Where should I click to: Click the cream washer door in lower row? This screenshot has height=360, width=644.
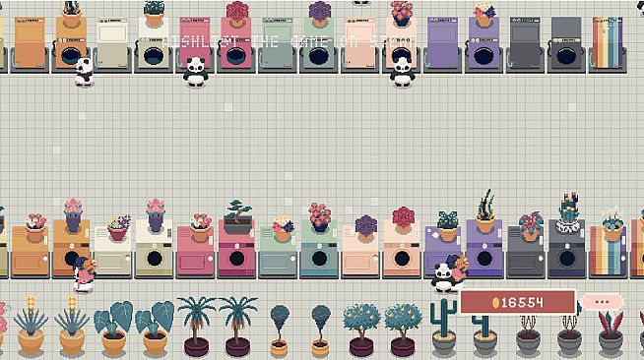pos(155,259)
